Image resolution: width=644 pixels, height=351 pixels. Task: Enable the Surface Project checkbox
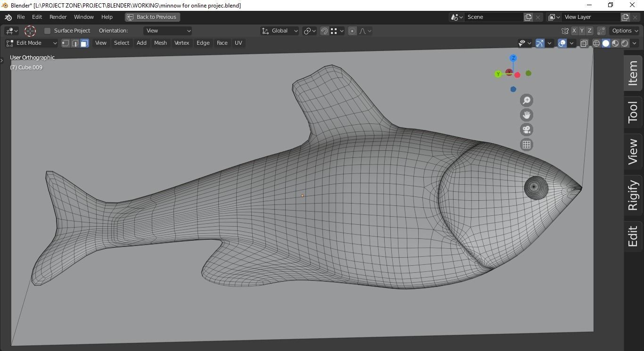[47, 31]
